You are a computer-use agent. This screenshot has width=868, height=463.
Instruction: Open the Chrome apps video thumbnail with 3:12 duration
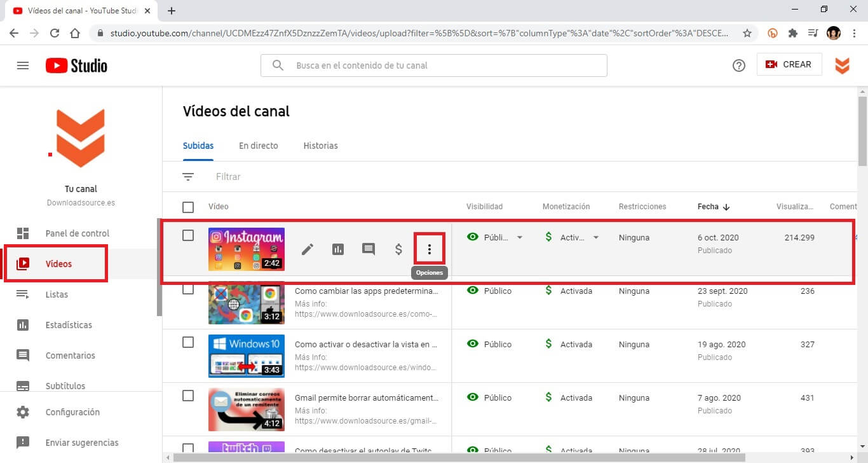tap(247, 303)
